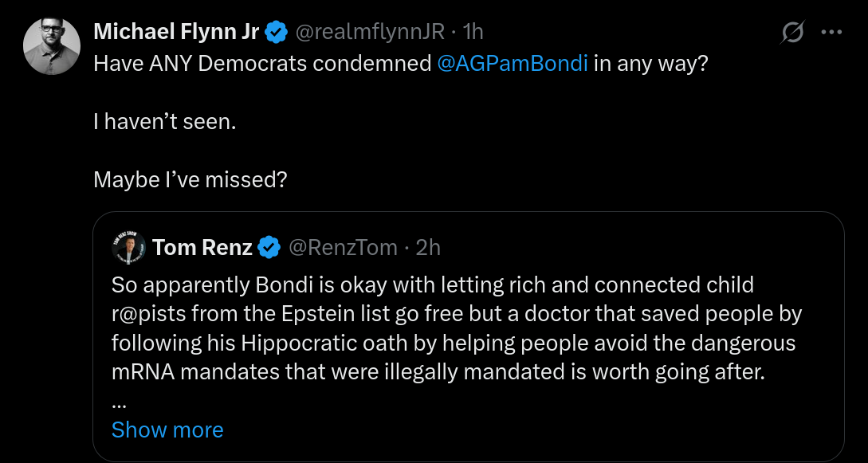Click Michael Flynn Jr's blue verified badge

[x=277, y=33]
